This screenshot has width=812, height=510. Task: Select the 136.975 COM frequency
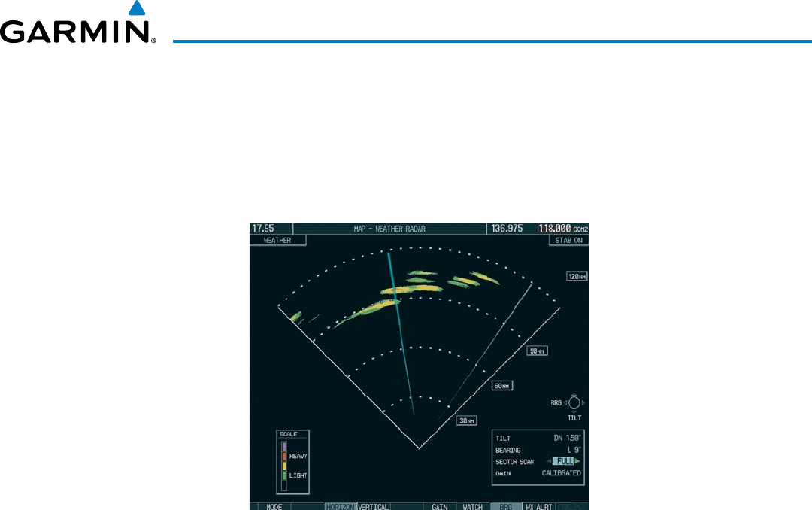507,229
